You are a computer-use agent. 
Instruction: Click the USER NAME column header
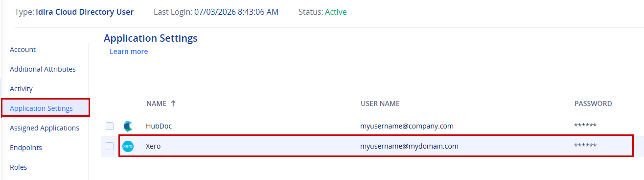click(x=380, y=103)
